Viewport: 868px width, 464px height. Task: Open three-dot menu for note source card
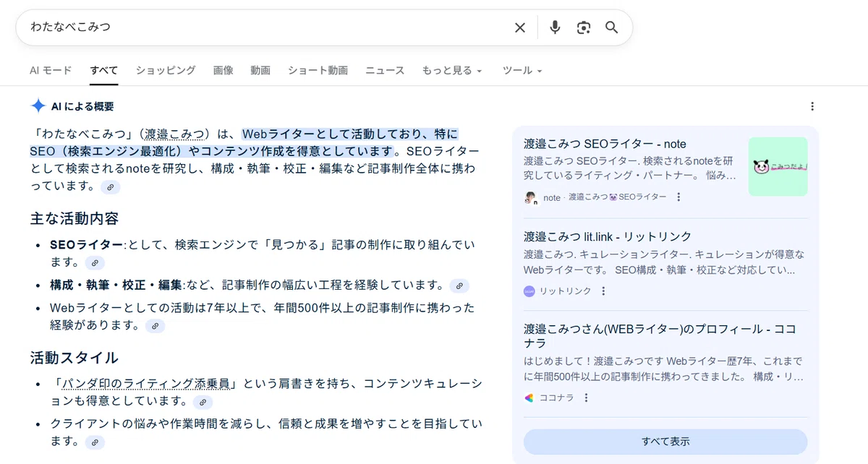(x=678, y=197)
